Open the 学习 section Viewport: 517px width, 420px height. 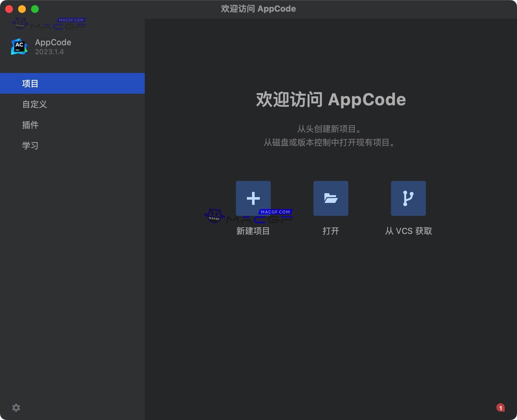[30, 145]
